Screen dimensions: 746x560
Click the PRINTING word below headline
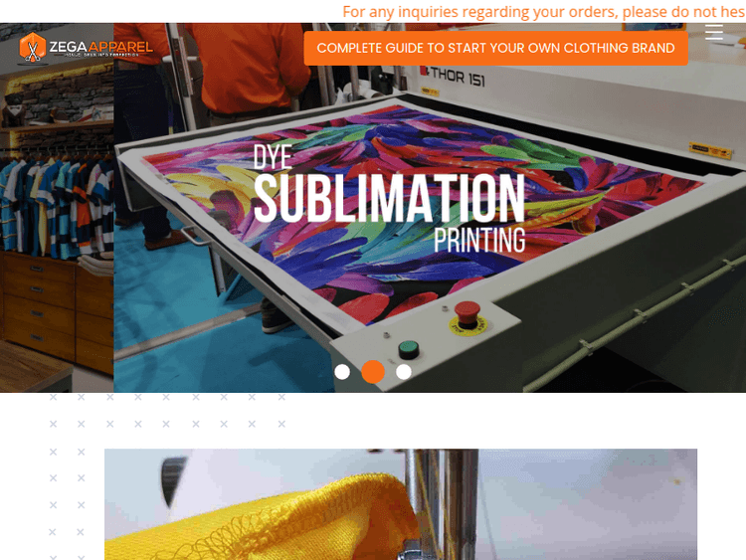pyautogui.click(x=479, y=240)
